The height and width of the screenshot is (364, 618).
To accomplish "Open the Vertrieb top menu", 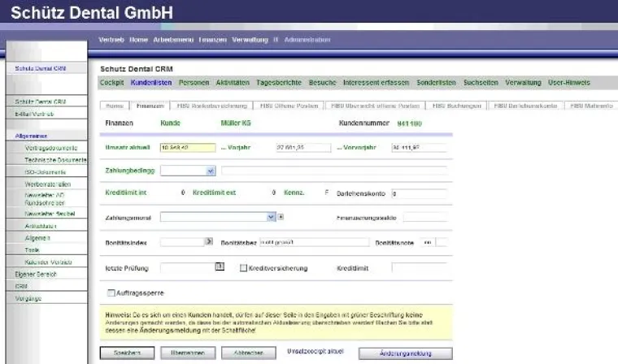I will click(x=111, y=40).
